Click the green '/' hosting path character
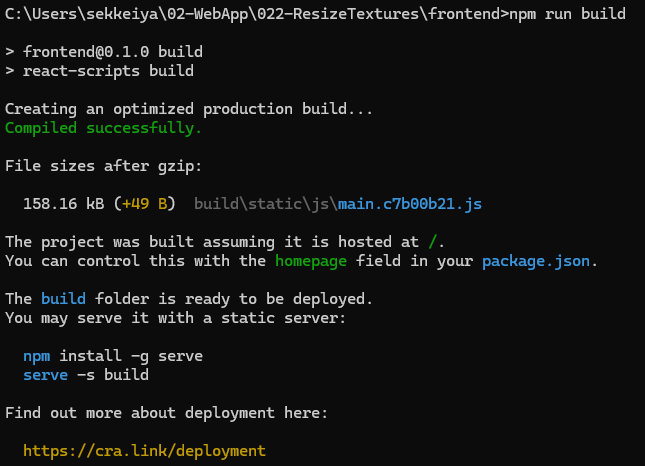This screenshot has width=645, height=466. pos(431,242)
